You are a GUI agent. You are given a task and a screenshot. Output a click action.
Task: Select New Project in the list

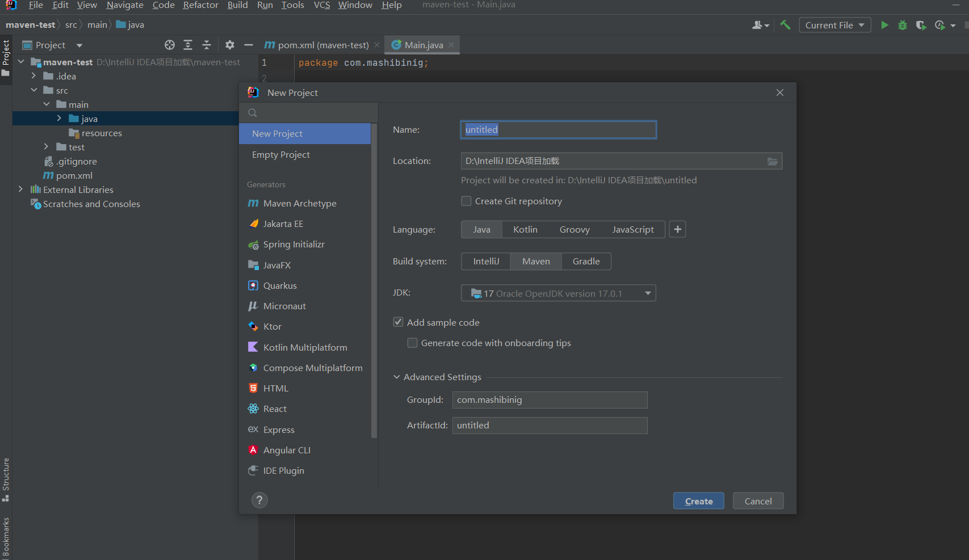pos(305,133)
